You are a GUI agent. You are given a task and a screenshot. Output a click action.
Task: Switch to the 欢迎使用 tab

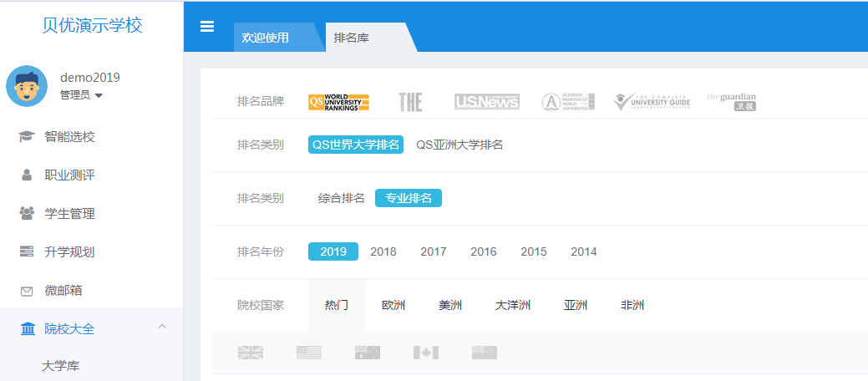(x=266, y=38)
